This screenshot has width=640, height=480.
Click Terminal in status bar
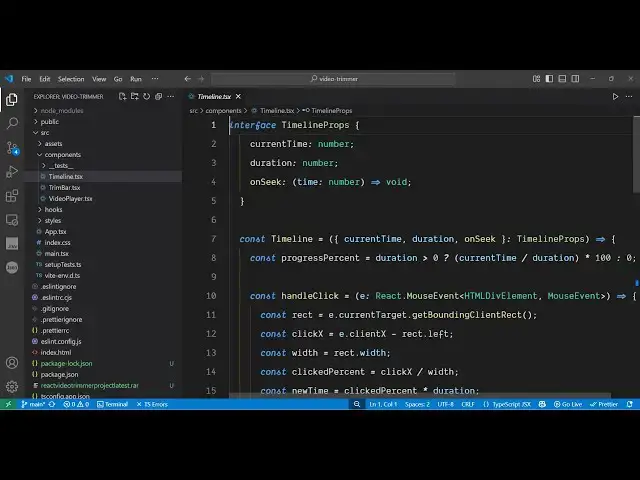point(112,404)
